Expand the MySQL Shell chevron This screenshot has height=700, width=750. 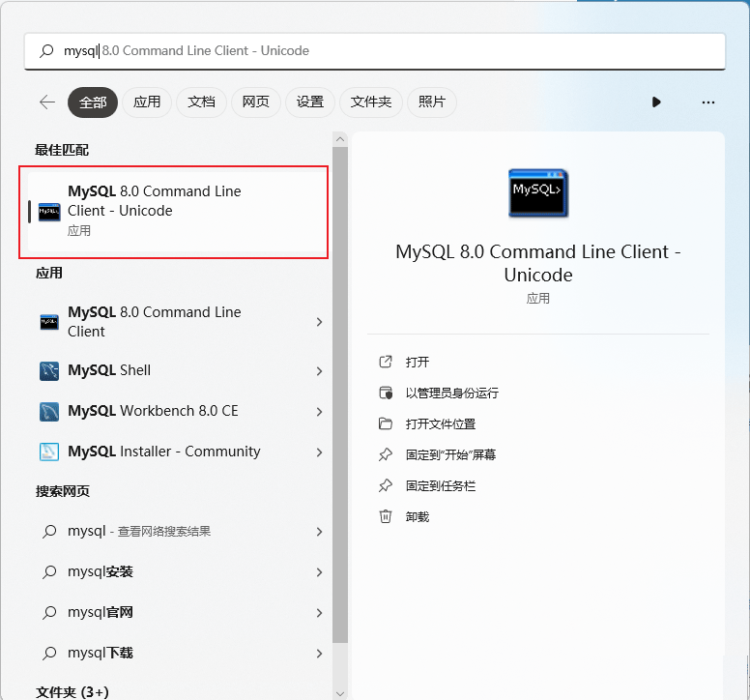click(x=319, y=371)
